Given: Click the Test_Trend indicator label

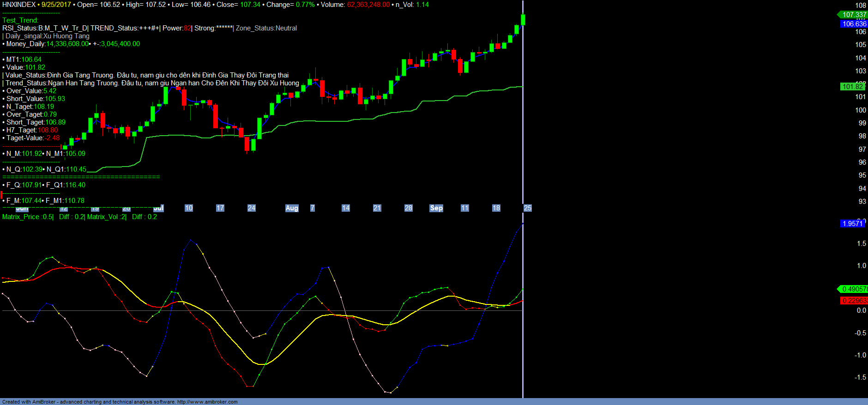Looking at the screenshot, I should point(20,20).
